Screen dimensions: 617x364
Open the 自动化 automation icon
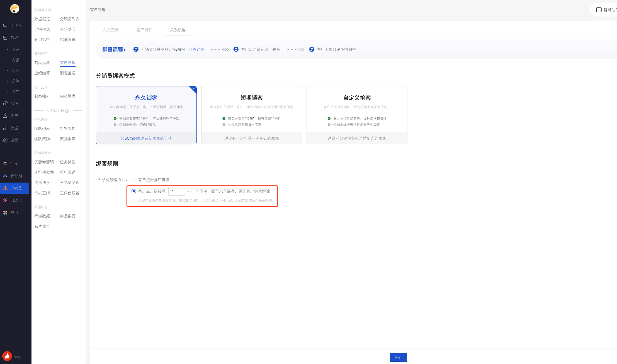click(x=5, y=200)
